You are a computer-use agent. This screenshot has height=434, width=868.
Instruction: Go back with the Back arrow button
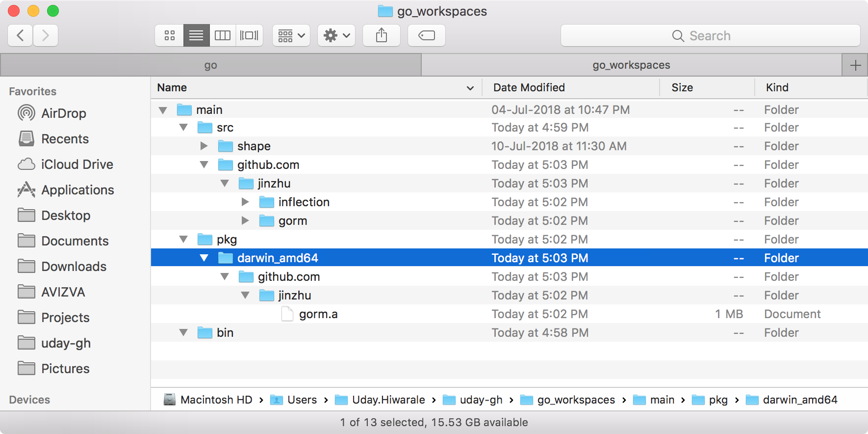pos(21,35)
